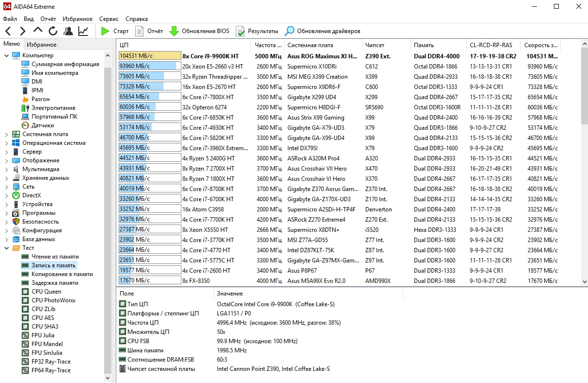Select the 104531 МБ/с top result bar
Image resolution: width=588 pixels, height=383 pixels.
149,56
